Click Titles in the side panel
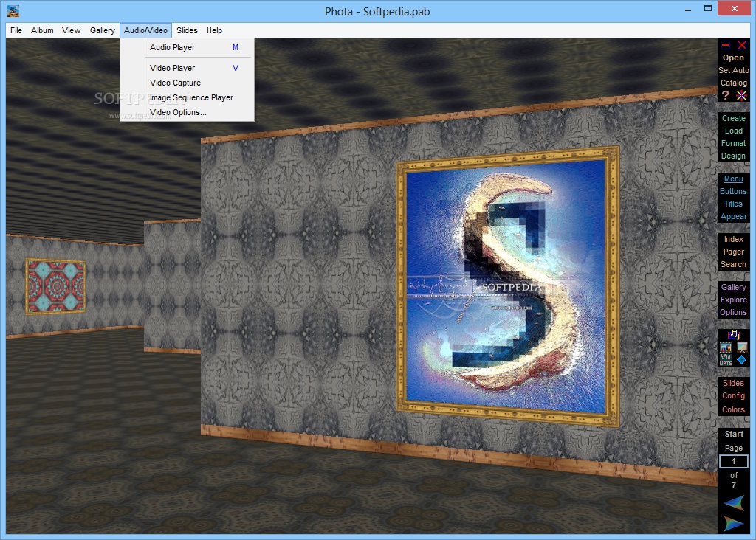The image size is (756, 540). point(733,204)
